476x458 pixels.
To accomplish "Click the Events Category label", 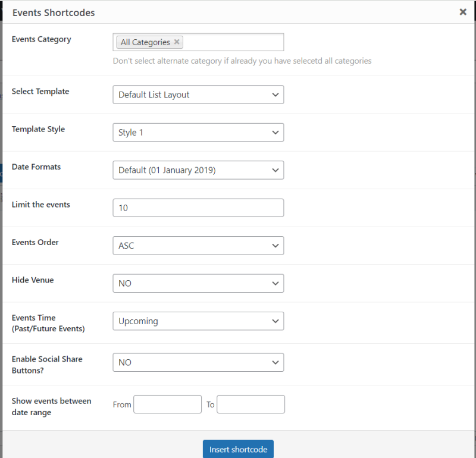I will pos(41,39).
